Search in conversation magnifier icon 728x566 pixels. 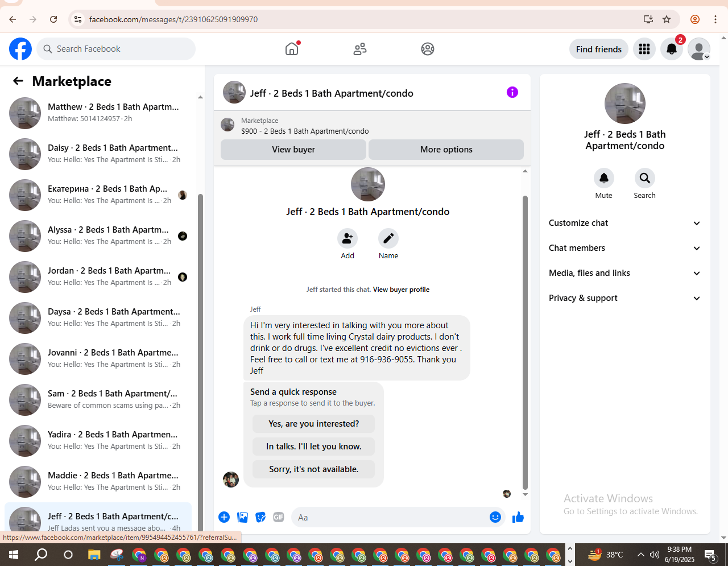[645, 178]
